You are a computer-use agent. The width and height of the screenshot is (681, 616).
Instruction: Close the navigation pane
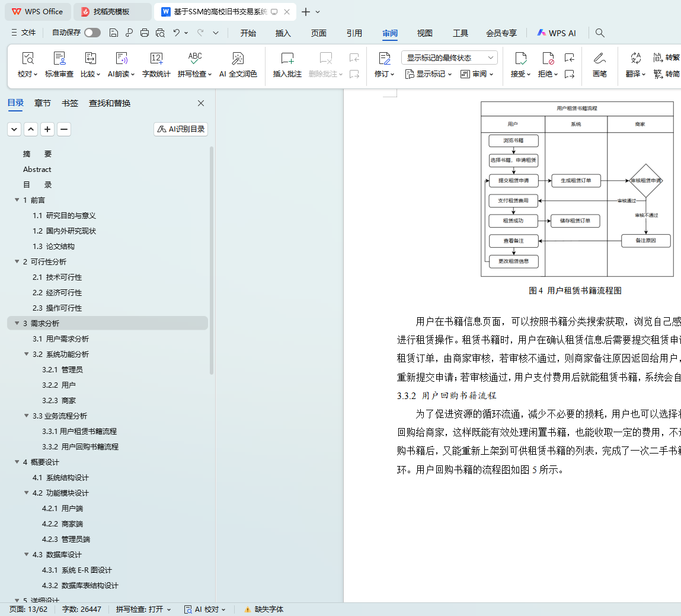pos(201,103)
